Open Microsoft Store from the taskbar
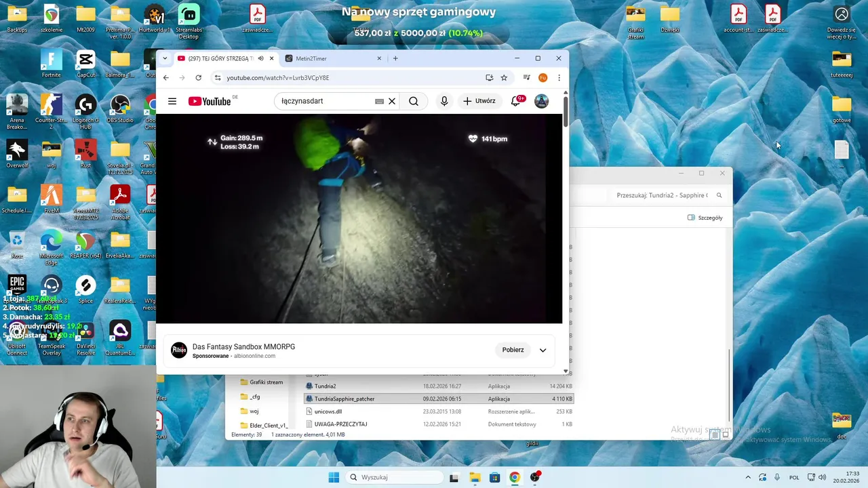Viewport: 868px width, 488px height. click(x=494, y=477)
